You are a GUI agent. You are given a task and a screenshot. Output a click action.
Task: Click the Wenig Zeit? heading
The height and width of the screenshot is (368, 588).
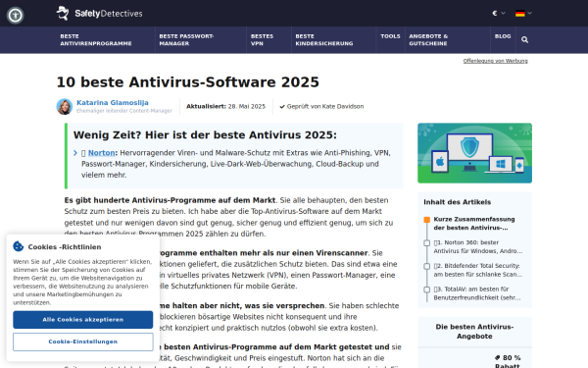click(x=205, y=134)
